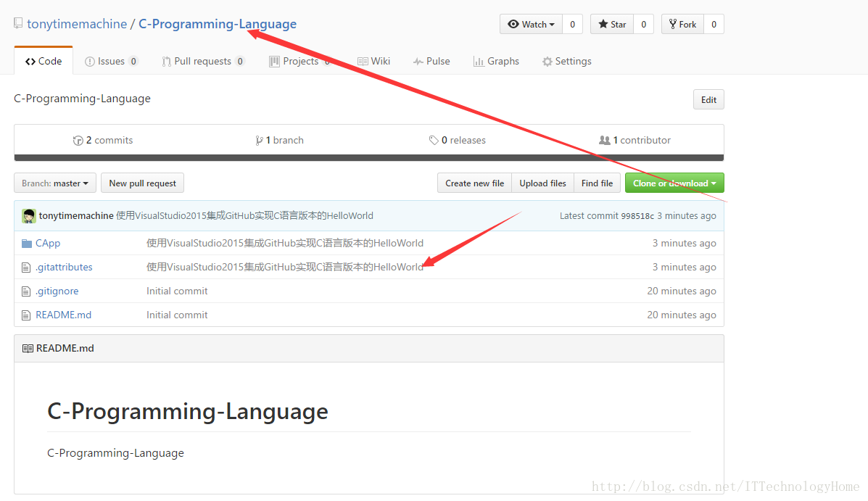Fork this repository

pyautogui.click(x=682, y=25)
